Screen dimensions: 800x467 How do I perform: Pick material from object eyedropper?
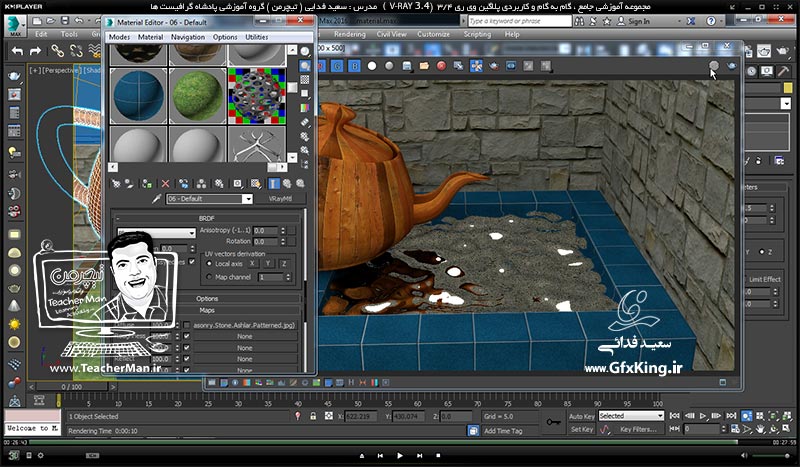click(156, 199)
